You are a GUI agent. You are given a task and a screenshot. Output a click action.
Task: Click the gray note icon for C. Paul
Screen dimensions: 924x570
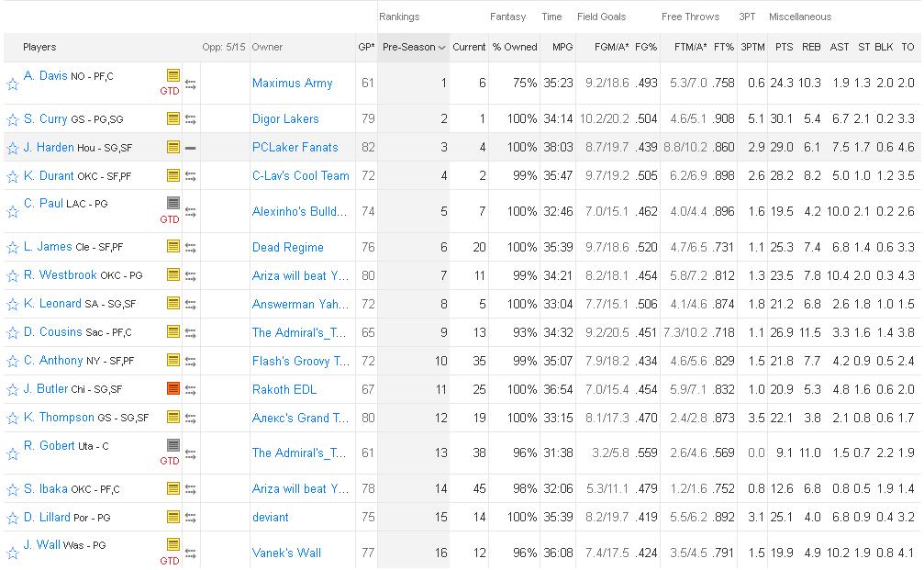point(173,204)
